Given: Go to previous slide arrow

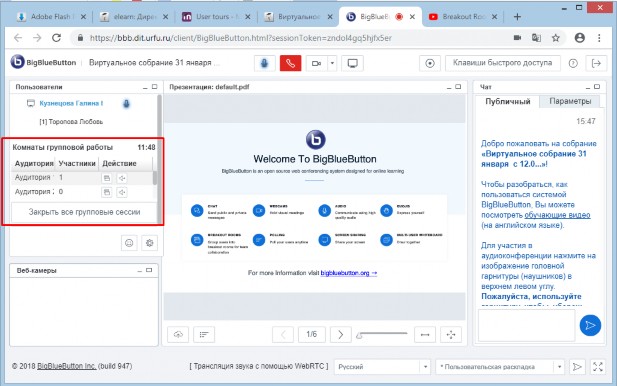Looking at the screenshot, I should (x=283, y=334).
